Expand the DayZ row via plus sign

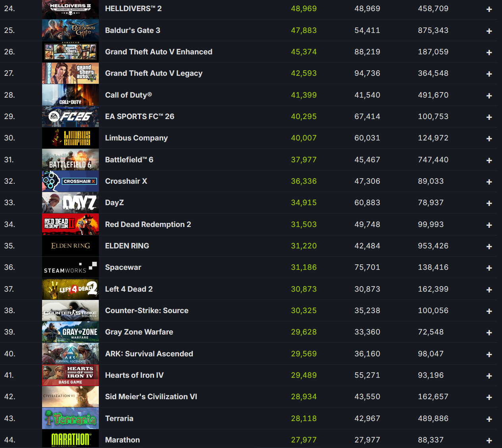[489, 203]
